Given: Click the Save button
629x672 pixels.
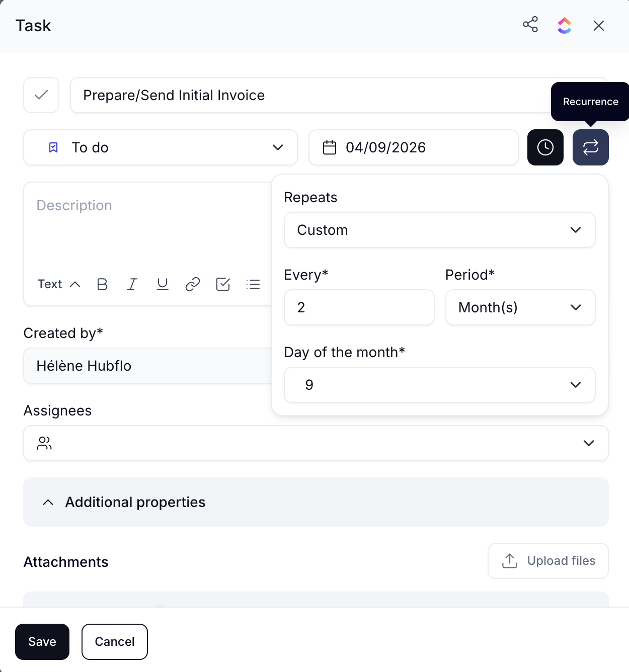Looking at the screenshot, I should (x=42, y=641).
